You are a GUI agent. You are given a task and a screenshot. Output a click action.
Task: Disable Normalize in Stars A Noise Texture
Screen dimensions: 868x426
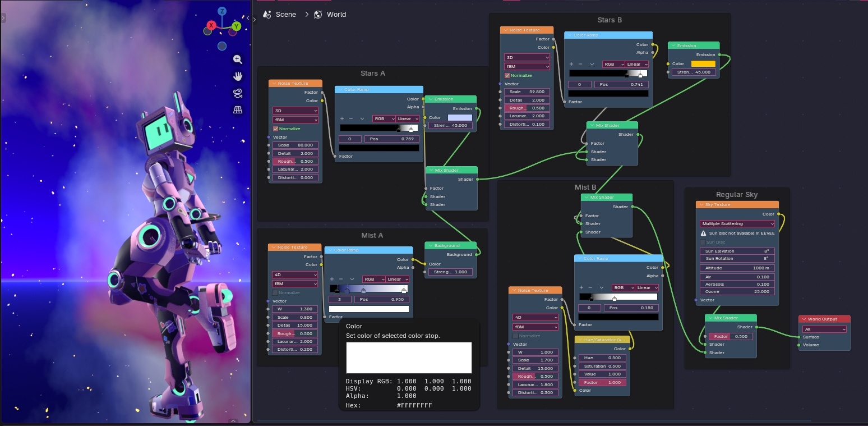[275, 129]
